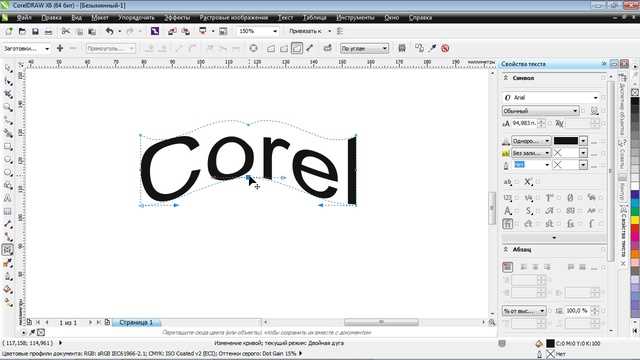Toggle the underline 'ab' style option
Image resolution: width=640 pixels, height=360 pixels.
point(507,182)
